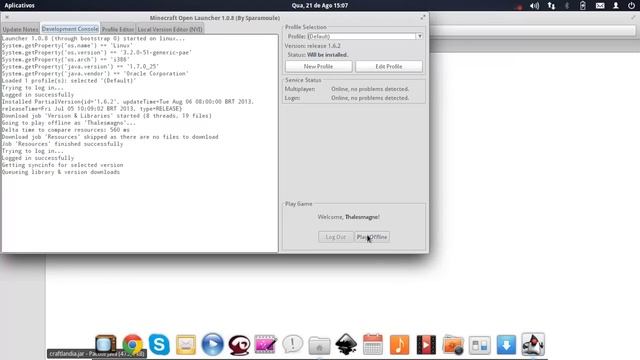Open the speech bubble notification app

pos(293,344)
